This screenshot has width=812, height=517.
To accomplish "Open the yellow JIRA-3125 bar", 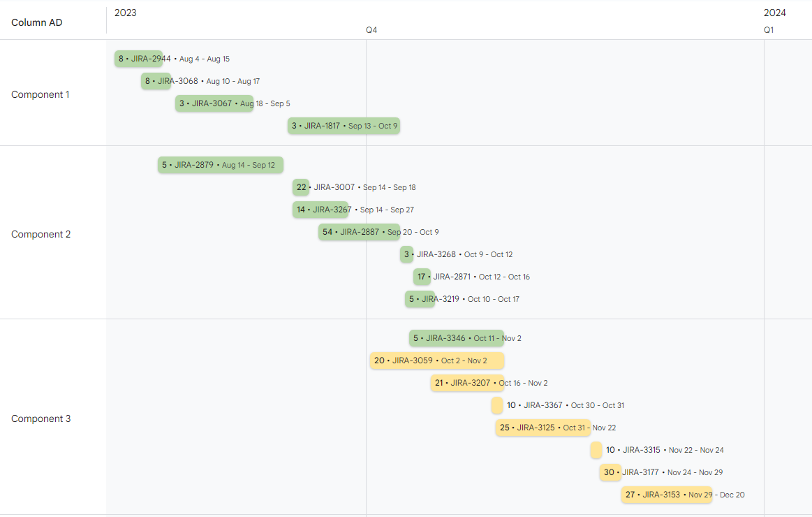I will coord(543,427).
